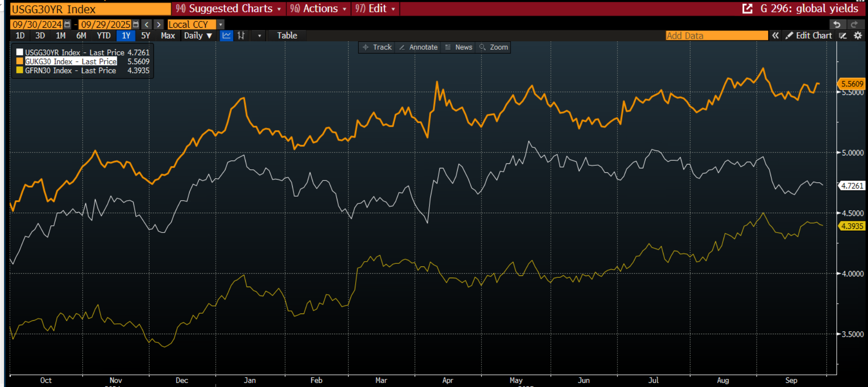Open the Actions menu
Screen dimensions: 868x387
pos(318,9)
